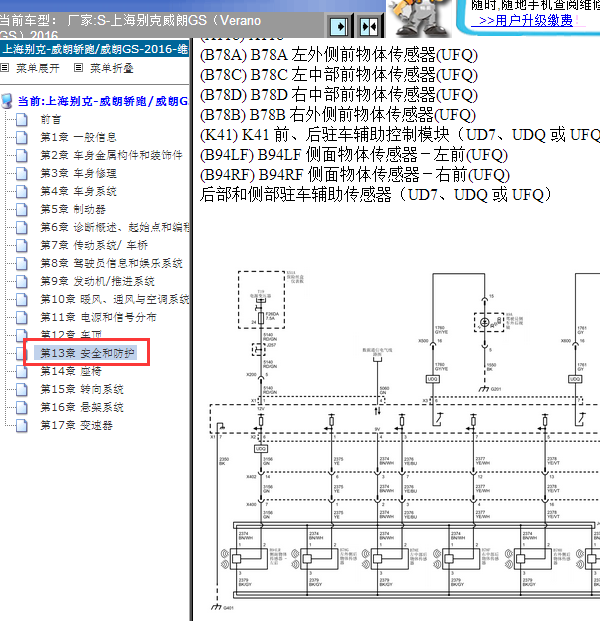The width and height of the screenshot is (600, 621).
Task: Open 第2章 车身金属构件和装饰件
Action: [111, 155]
